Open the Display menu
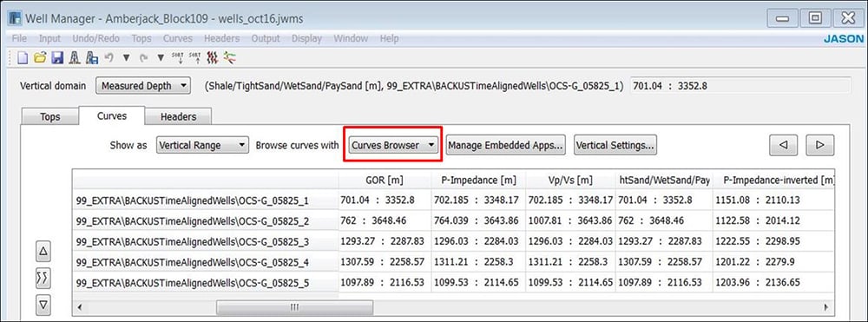 click(x=306, y=39)
